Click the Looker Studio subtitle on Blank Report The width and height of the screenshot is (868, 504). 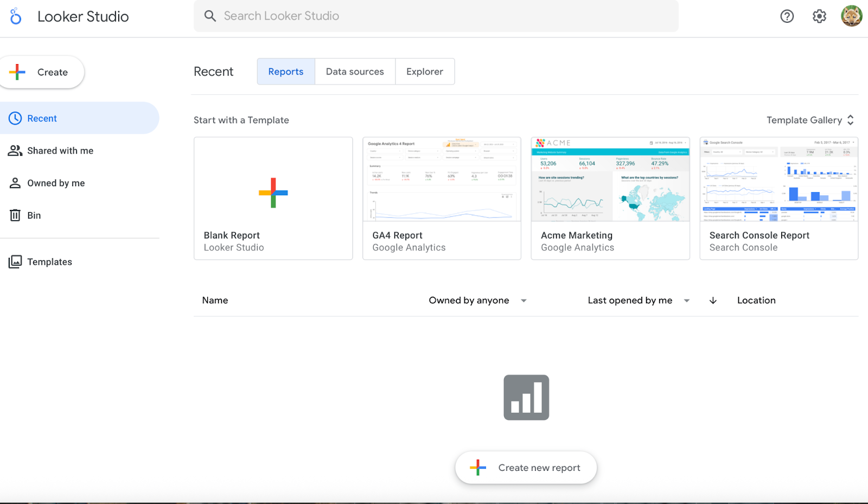(234, 247)
